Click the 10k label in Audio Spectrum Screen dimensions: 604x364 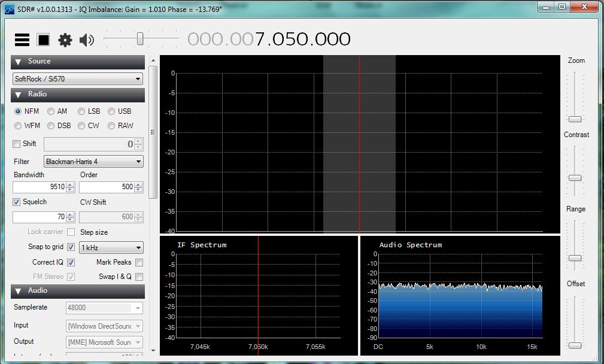pos(481,347)
